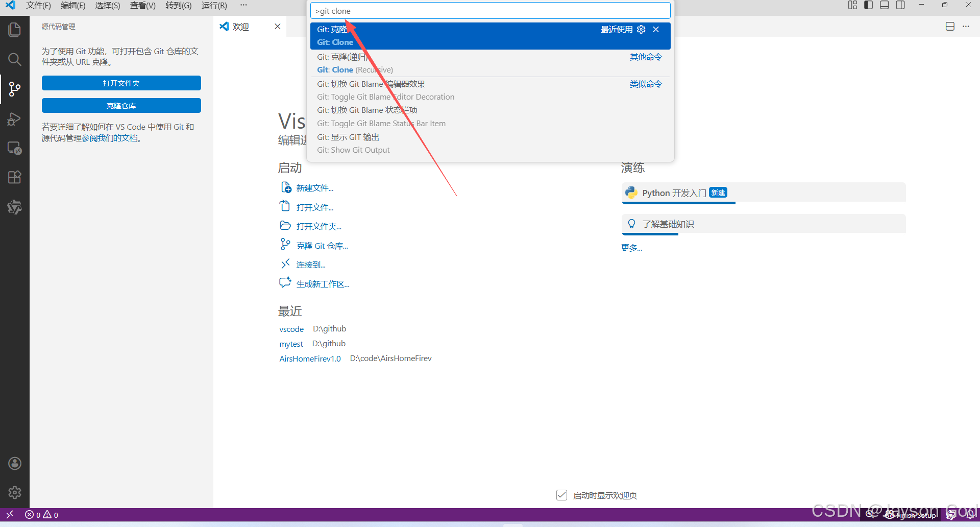Open the 选择(S) menu
The image size is (980, 527).
108,5
